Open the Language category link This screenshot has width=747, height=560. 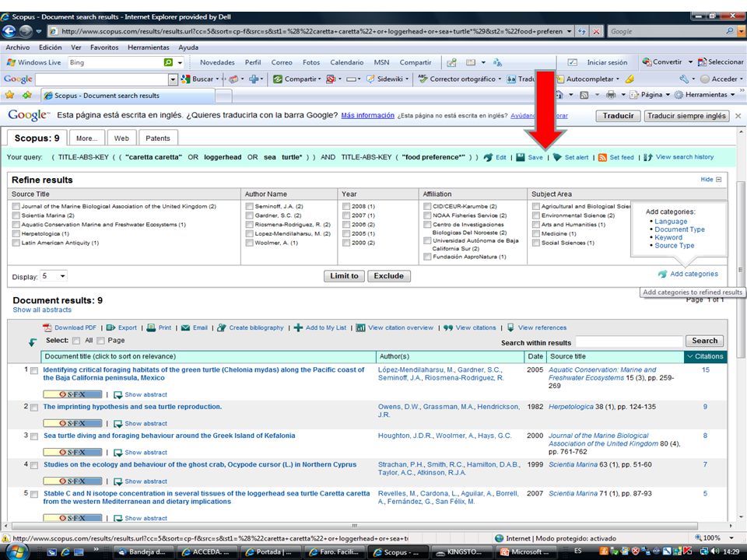coord(671,222)
